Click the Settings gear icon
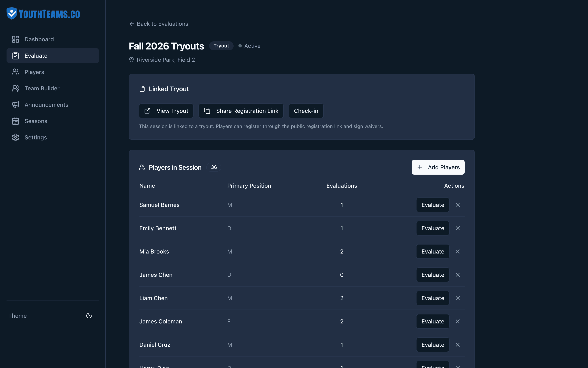The image size is (588, 368). tap(16, 137)
